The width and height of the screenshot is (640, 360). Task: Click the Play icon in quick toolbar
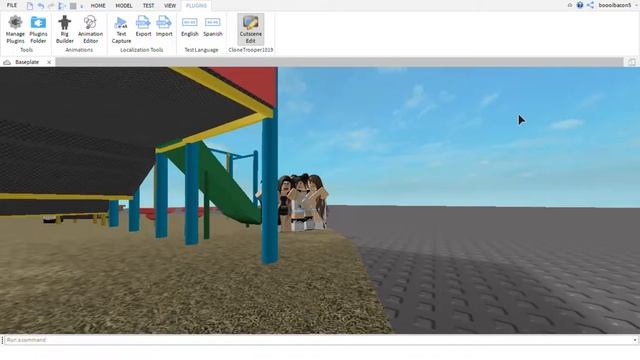tap(62, 6)
